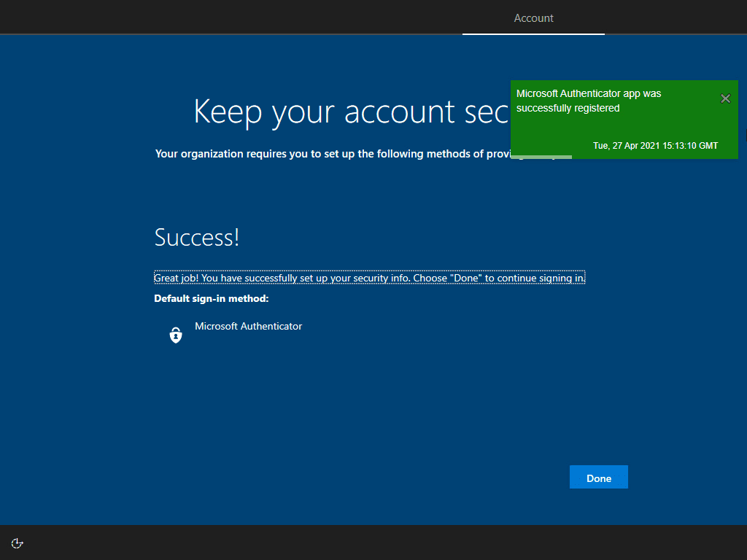Click the "Microsoft Authenticator" sign-in method text
The width and height of the screenshot is (747, 560).
coord(248,326)
